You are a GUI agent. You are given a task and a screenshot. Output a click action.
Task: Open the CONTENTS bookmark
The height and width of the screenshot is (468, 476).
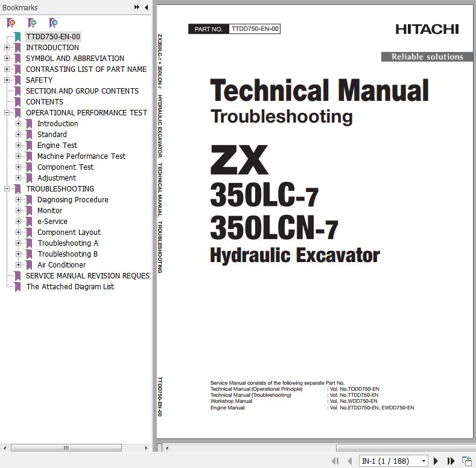point(45,102)
